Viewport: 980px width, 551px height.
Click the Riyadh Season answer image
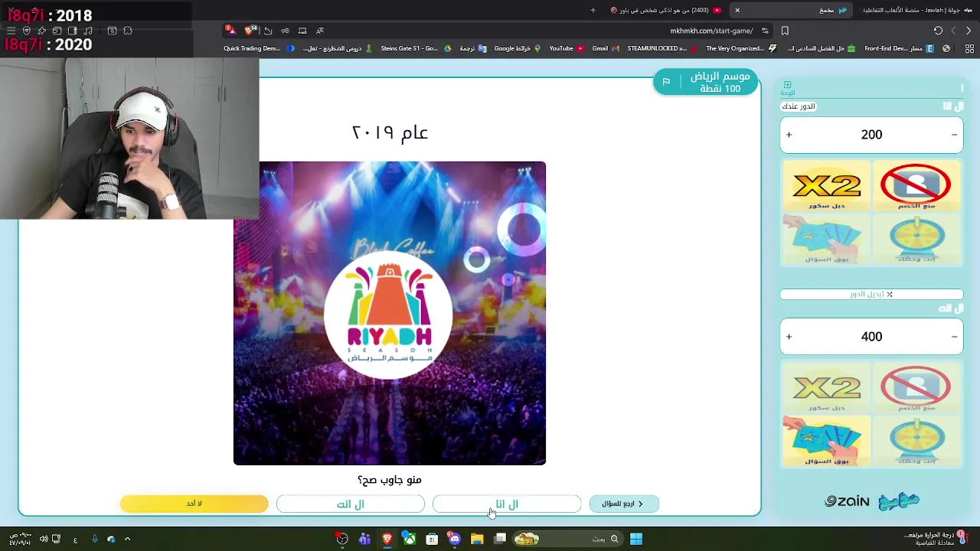pos(390,313)
